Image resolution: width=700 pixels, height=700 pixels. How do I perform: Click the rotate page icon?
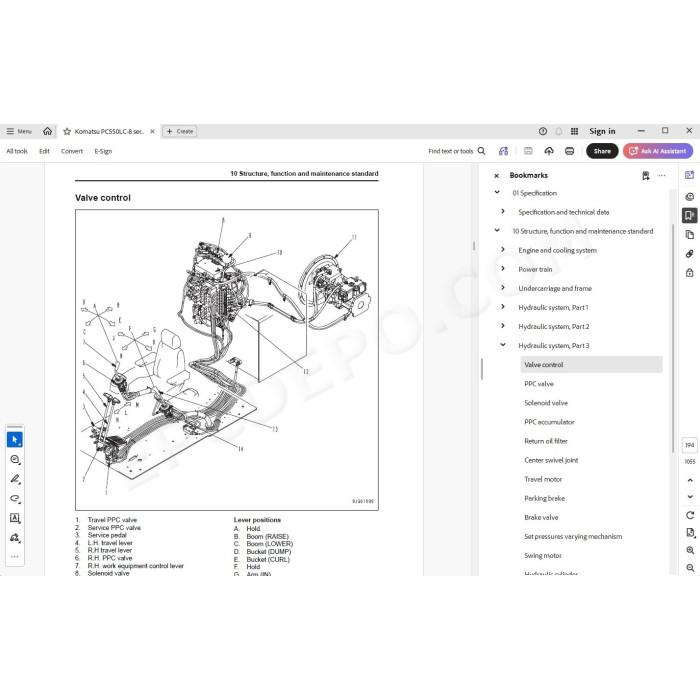click(x=690, y=515)
